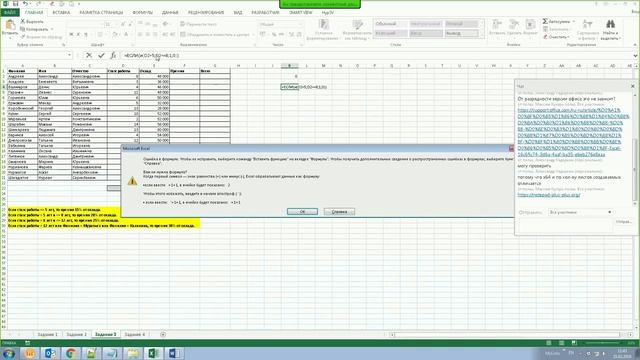Adjust the zoom slider in status bar

603,343
